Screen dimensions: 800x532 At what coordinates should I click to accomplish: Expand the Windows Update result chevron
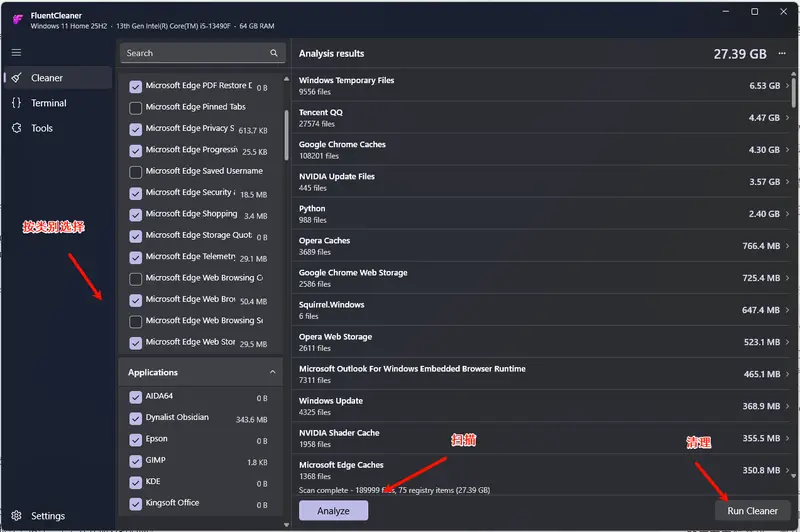click(787, 407)
